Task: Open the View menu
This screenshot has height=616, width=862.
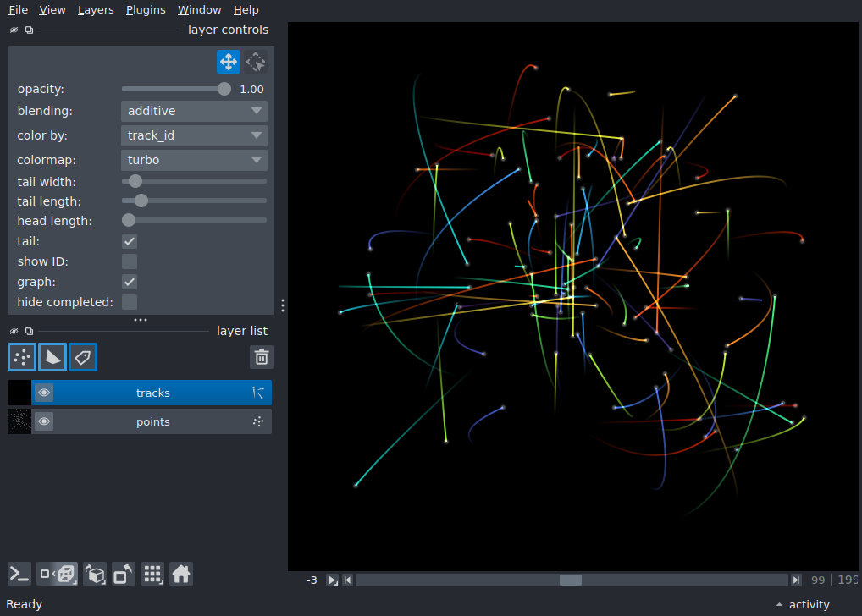Action: [52, 10]
